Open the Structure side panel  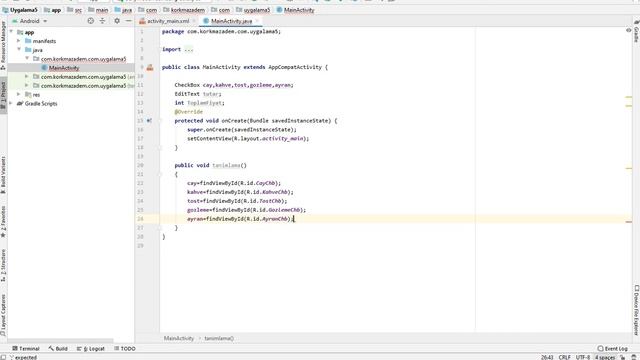click(3, 265)
